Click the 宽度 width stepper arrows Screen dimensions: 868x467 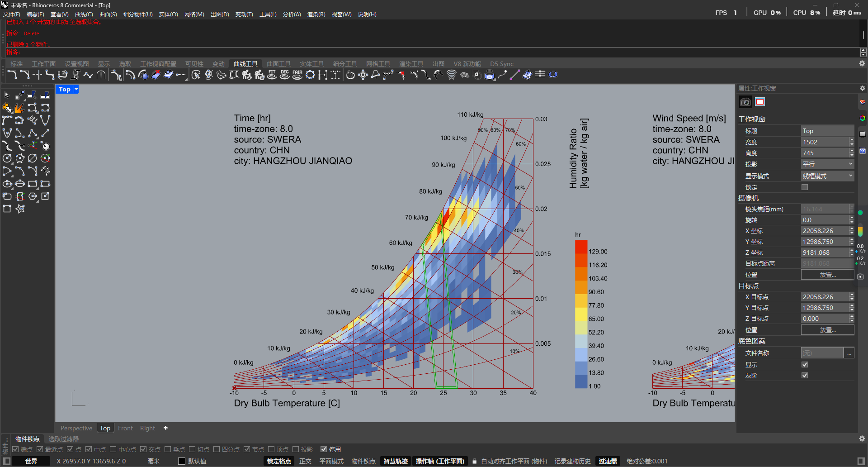click(x=852, y=142)
